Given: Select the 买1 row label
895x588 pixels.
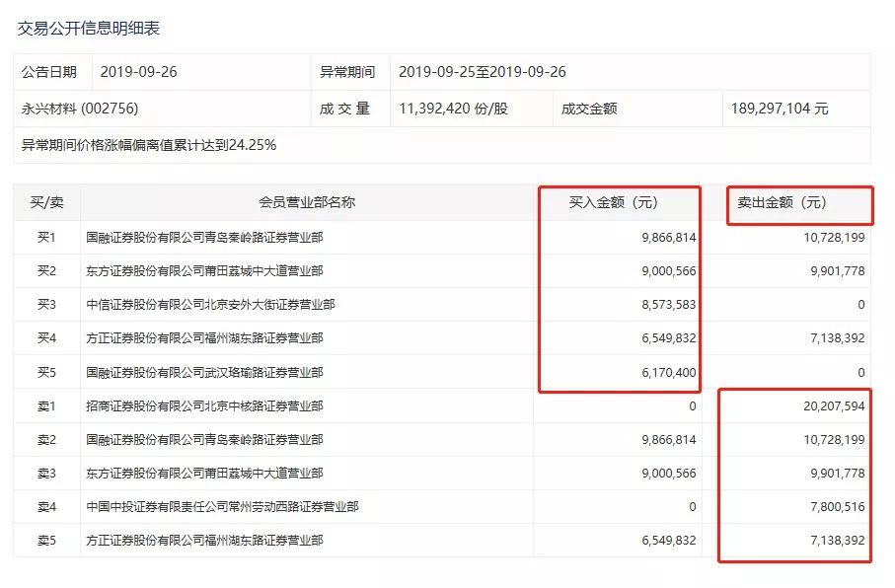Looking at the screenshot, I should pos(46,237).
